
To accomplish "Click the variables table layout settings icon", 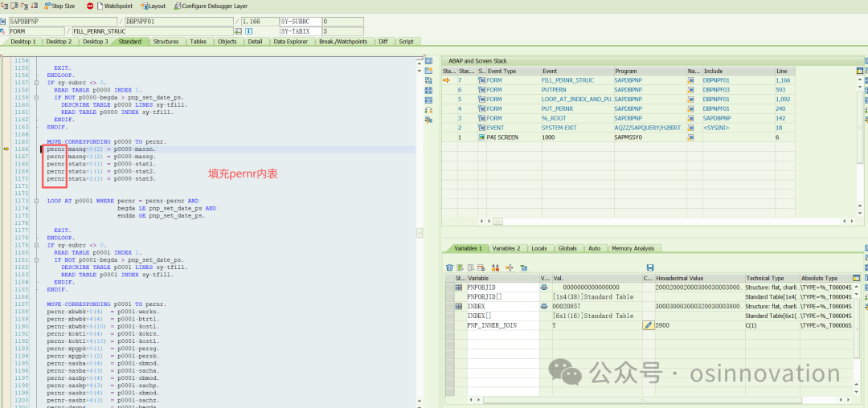I will click(857, 278).
